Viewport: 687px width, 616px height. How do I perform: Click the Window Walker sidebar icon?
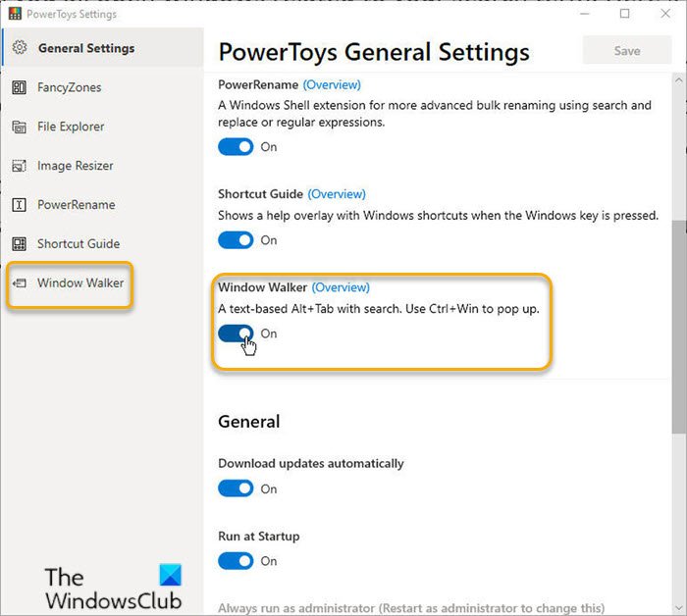coord(19,282)
